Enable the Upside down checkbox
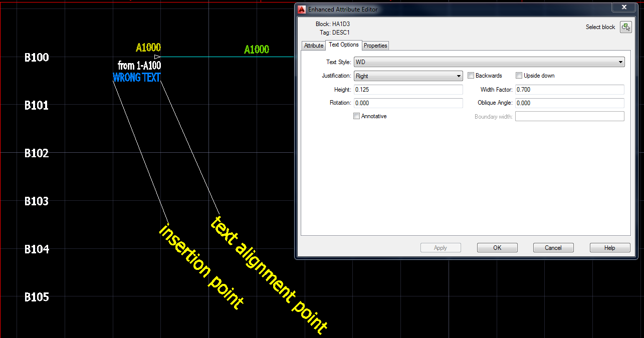This screenshot has width=644, height=338. pos(519,75)
